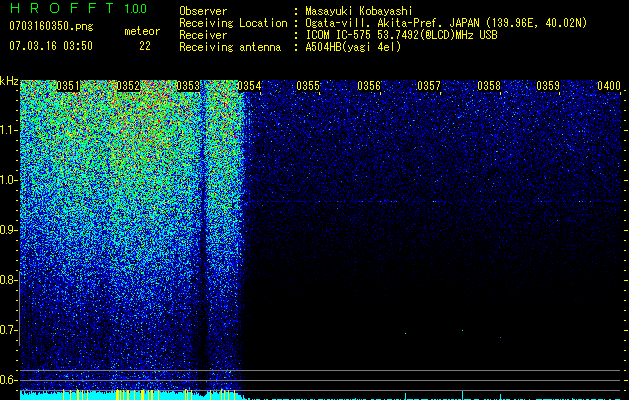Click the date stamp 07.03.16 03:50
This screenshot has height=400, width=629.
coord(51,46)
